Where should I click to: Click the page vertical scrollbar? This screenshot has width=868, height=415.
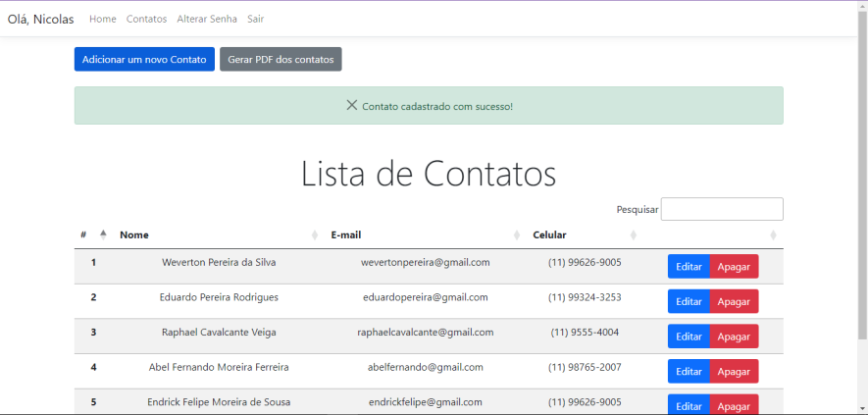[x=861, y=196]
